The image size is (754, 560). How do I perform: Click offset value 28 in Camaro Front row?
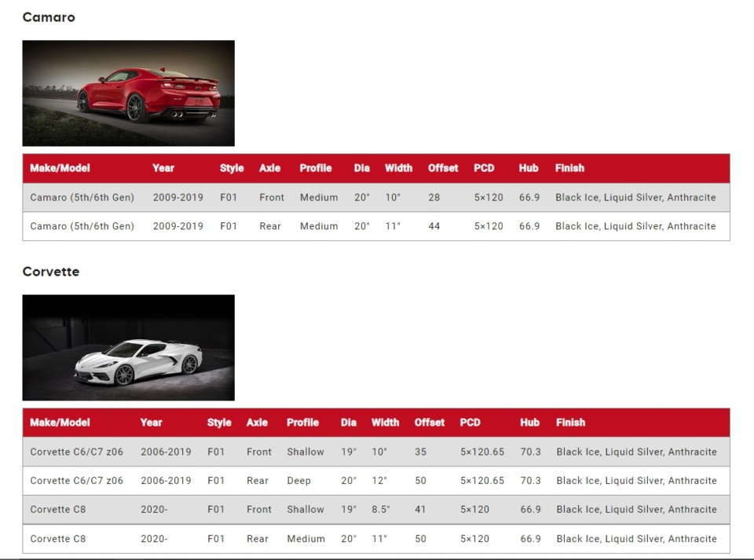point(434,198)
